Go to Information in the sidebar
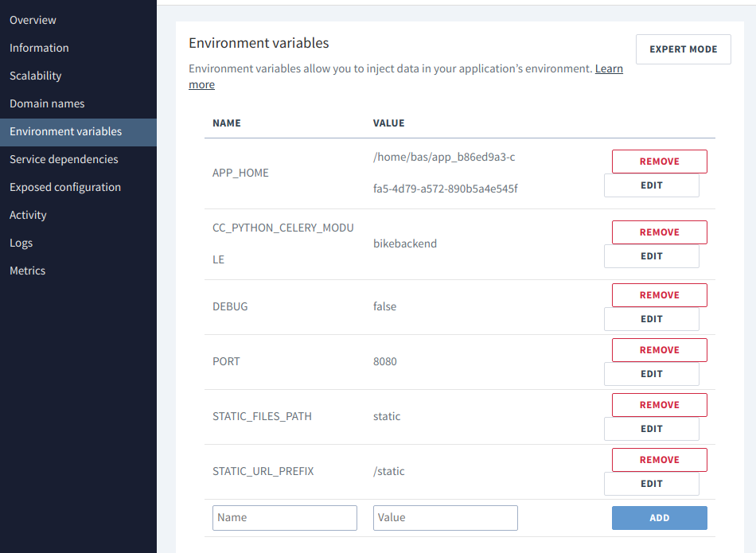756x553 pixels. [39, 48]
